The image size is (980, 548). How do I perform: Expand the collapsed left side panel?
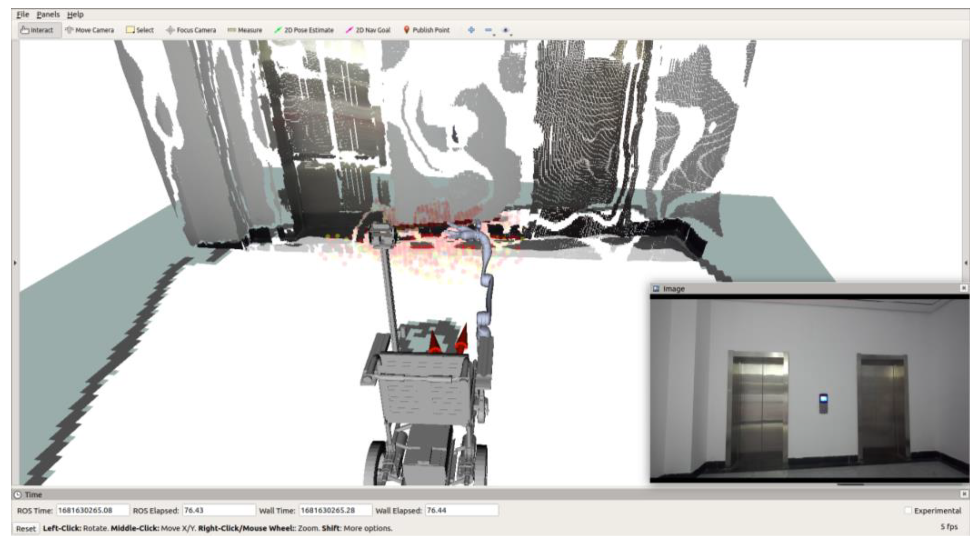(x=15, y=263)
